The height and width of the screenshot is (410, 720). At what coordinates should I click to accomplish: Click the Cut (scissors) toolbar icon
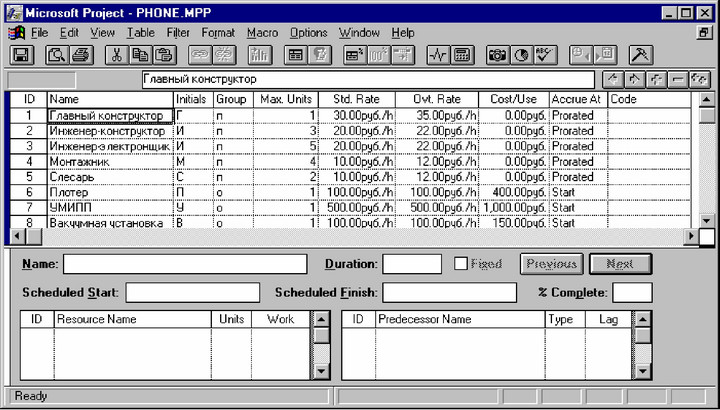pos(117,55)
